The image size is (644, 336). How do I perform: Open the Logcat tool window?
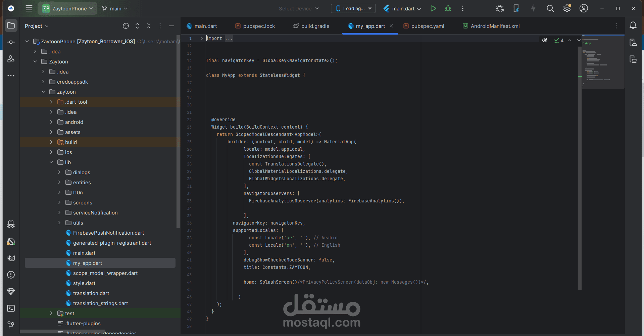click(11, 258)
